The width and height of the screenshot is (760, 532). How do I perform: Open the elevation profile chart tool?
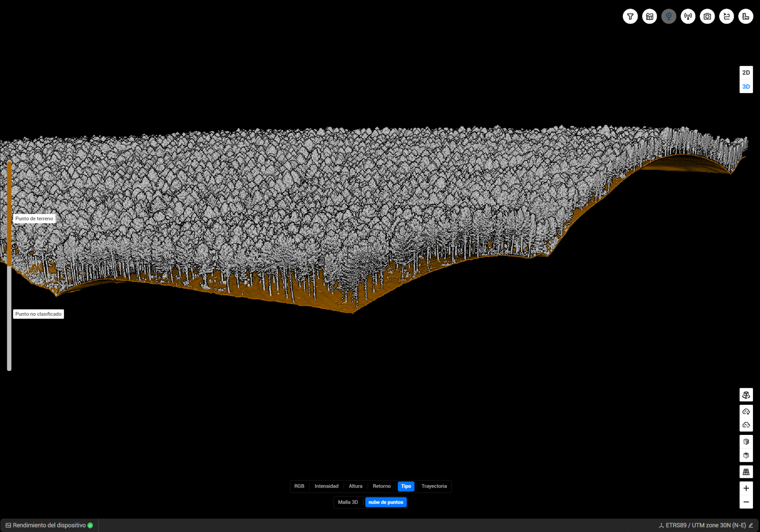(x=650, y=16)
